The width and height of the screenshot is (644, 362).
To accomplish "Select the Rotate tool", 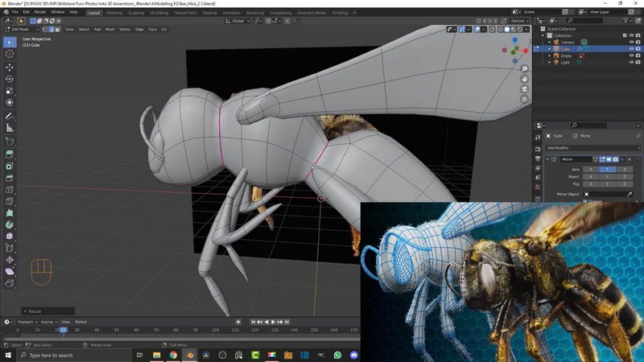I will click(x=10, y=79).
